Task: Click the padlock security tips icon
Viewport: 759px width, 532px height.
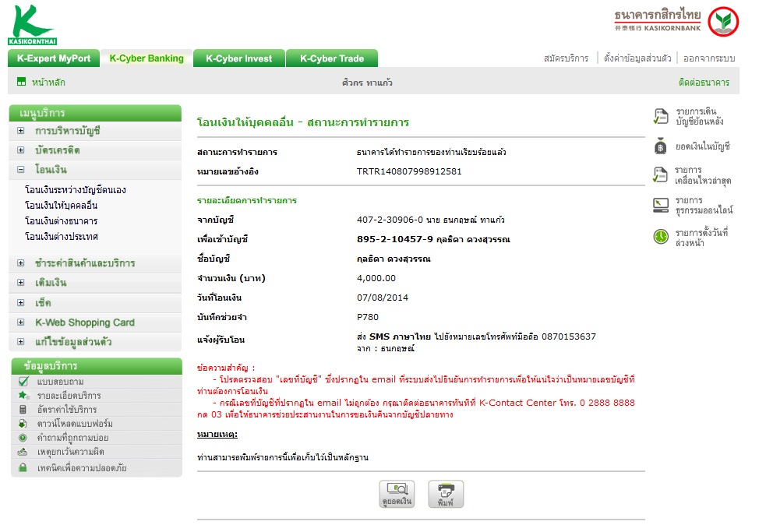Action: [x=23, y=467]
